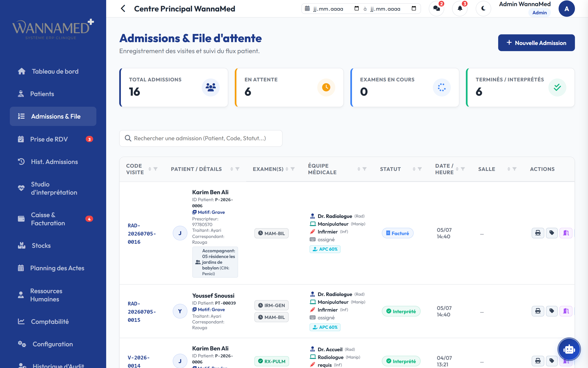
Task: Click the start date jj.mm.aaaa field
Action: [x=328, y=9]
